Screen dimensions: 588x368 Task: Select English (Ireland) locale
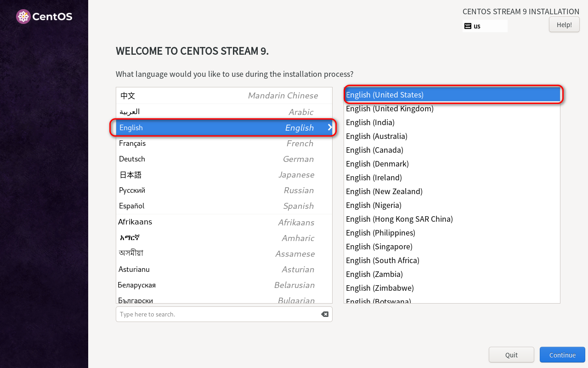pyautogui.click(x=452, y=178)
